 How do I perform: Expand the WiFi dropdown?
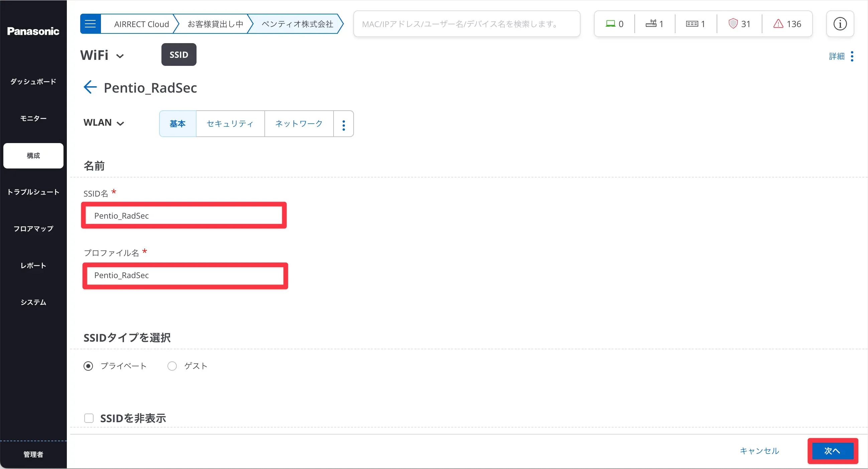[102, 55]
